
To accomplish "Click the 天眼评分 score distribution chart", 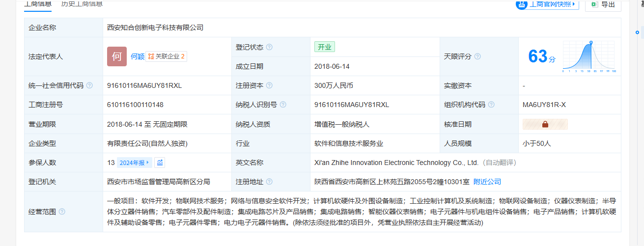I will point(589,56).
